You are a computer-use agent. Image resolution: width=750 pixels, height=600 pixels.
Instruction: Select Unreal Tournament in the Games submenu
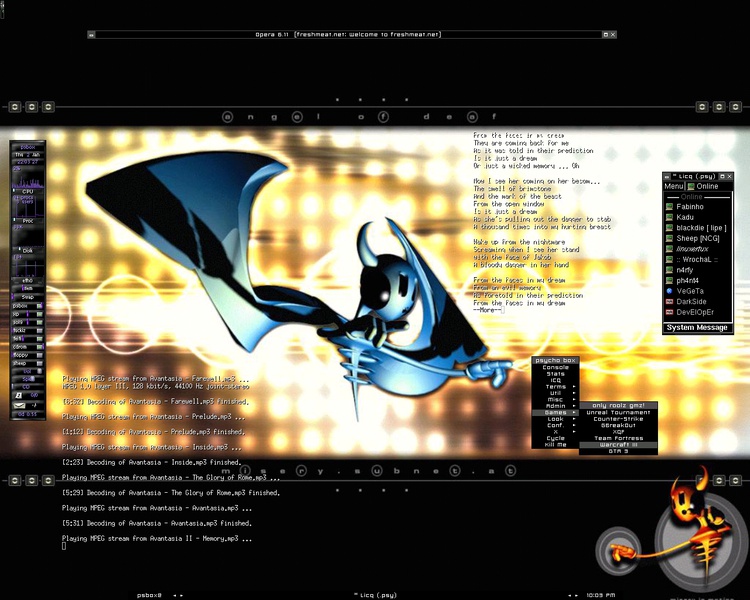[x=618, y=412]
